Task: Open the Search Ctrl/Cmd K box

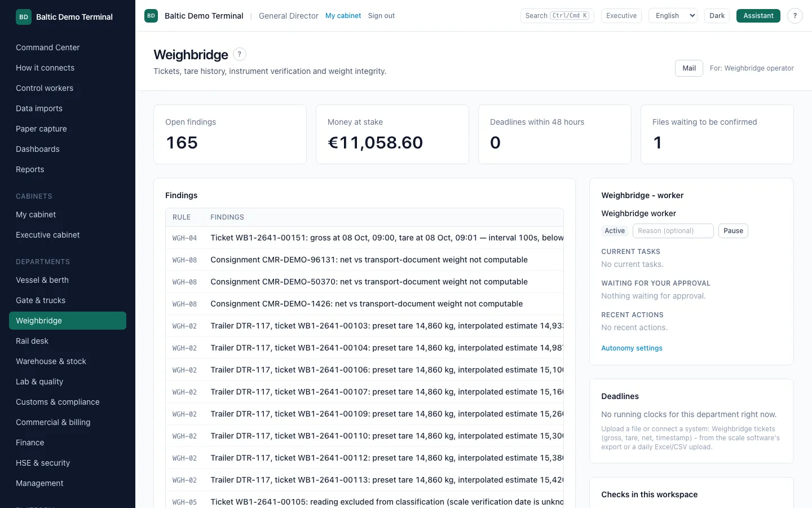Action: coord(557,16)
